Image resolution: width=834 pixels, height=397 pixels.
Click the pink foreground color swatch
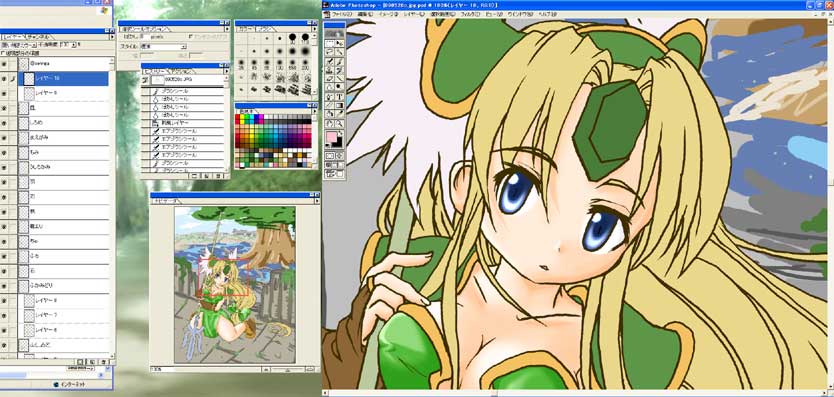point(331,136)
